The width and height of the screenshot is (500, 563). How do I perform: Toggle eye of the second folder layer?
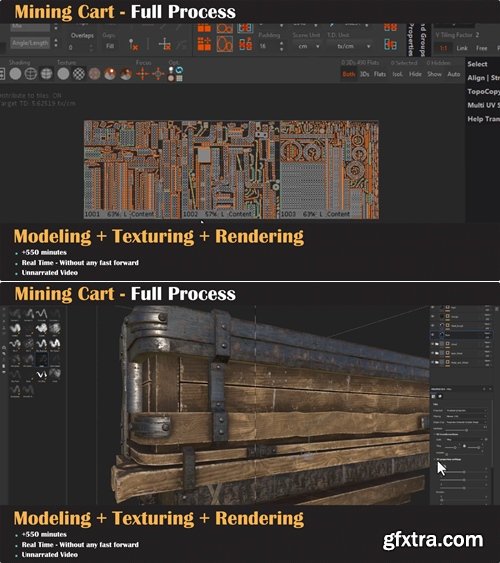433,353
